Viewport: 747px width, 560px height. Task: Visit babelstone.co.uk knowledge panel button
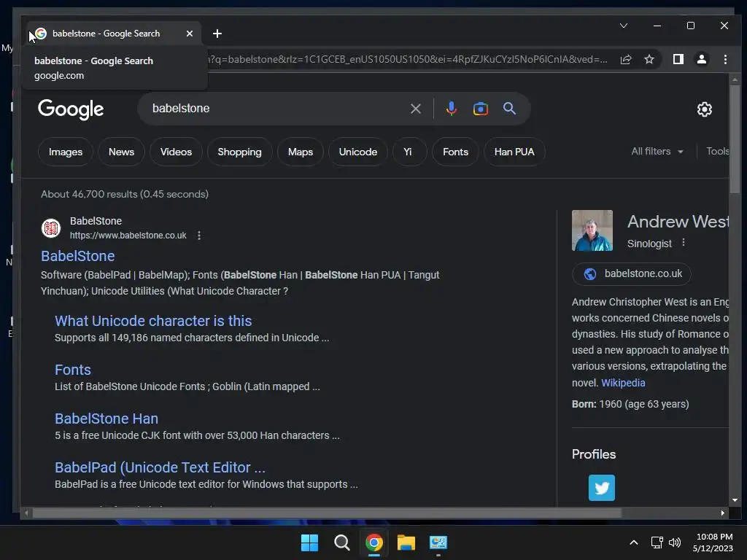tap(632, 274)
